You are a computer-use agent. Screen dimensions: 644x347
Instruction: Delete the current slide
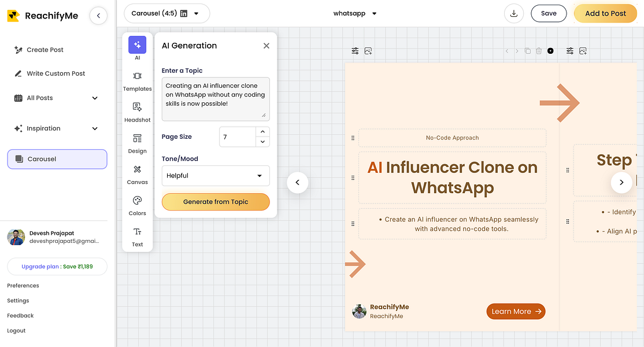[x=539, y=51]
